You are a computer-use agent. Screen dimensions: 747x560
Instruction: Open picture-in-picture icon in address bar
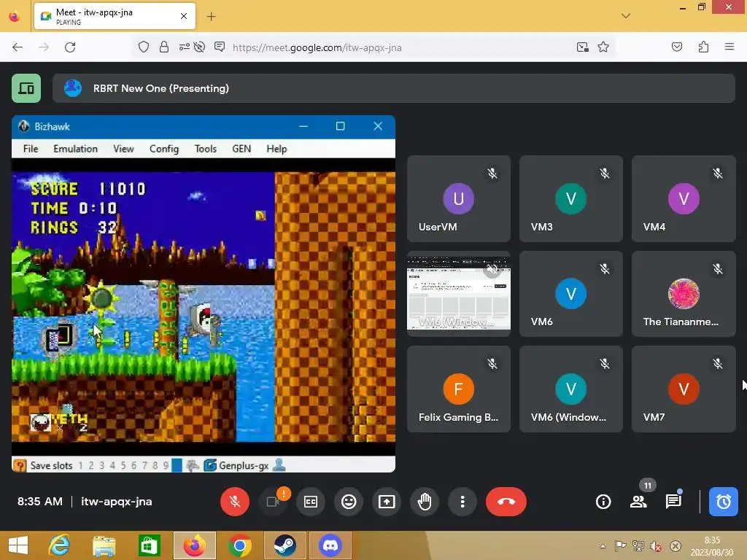click(x=582, y=47)
